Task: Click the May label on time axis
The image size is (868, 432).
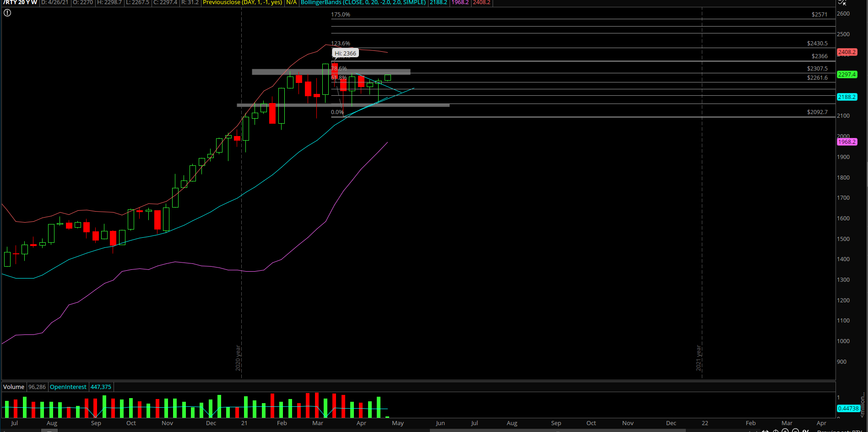Action: [x=398, y=423]
